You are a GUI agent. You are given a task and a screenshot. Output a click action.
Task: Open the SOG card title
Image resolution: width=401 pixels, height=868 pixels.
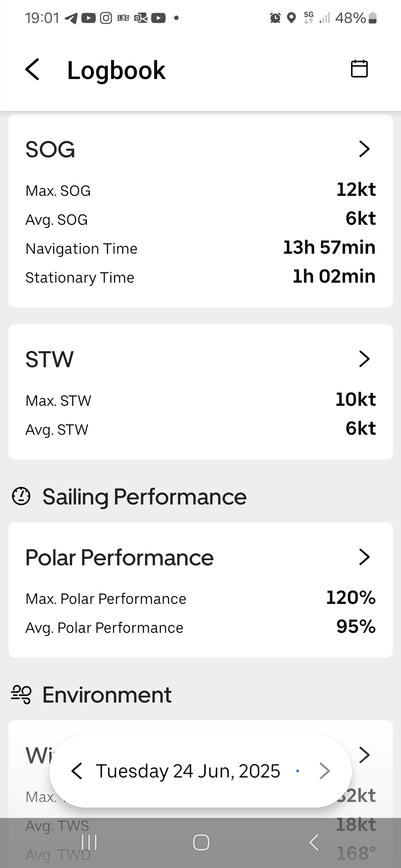coord(50,149)
